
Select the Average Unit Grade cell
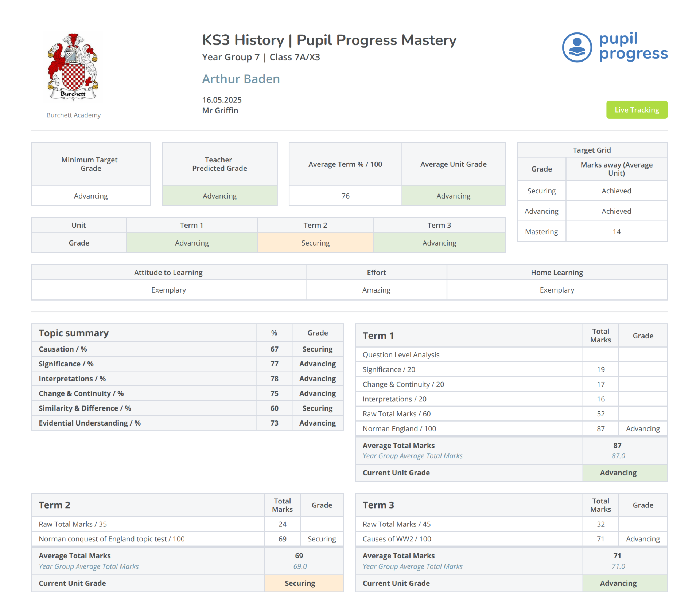[x=454, y=196]
